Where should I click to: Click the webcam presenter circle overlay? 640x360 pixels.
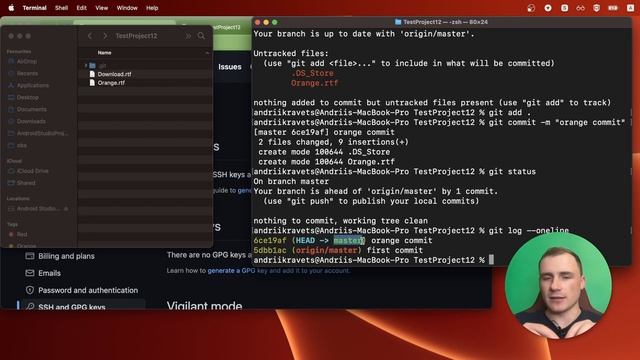(x=558, y=286)
